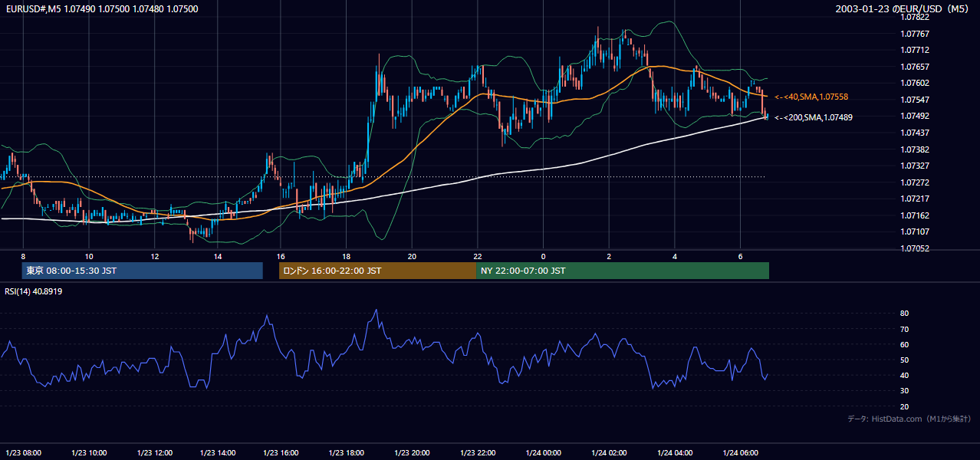Click the price axis value 1.07712
Image resolution: width=980 pixels, height=460 pixels.
[914, 51]
